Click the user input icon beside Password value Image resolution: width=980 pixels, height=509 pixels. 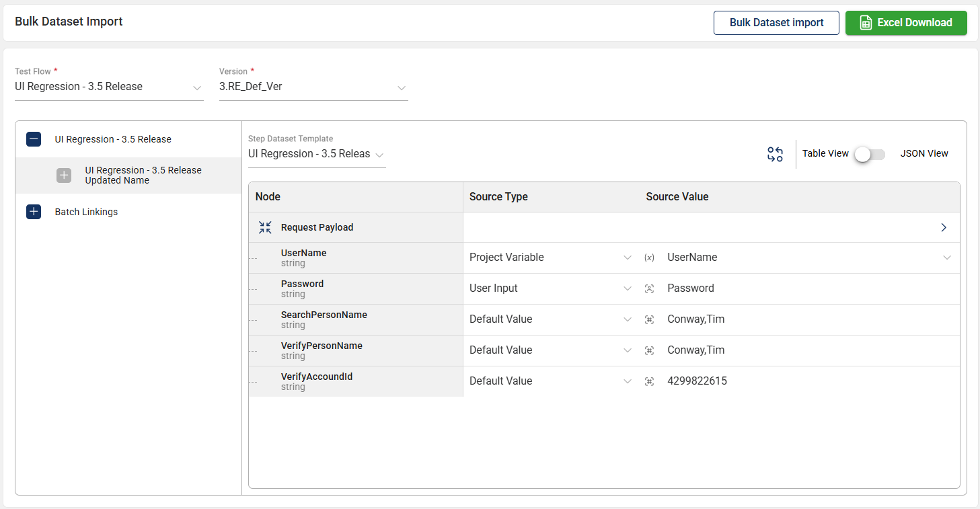tap(649, 288)
